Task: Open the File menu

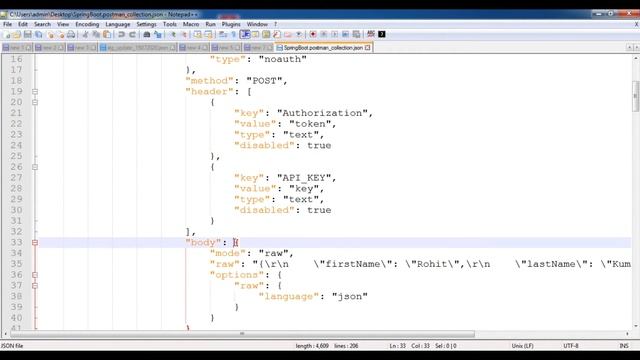Action: 7,24
